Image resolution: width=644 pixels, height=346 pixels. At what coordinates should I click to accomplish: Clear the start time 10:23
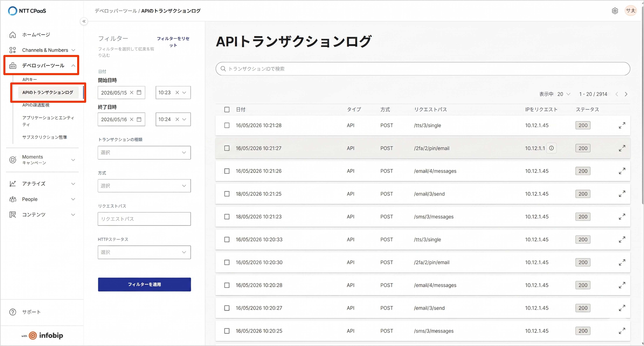coord(177,93)
